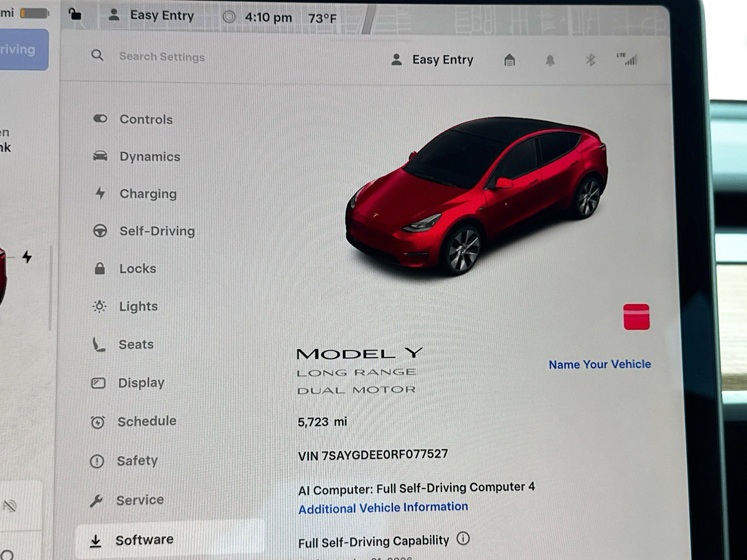Click the Search Settings magnifier icon
This screenshot has width=747, height=560.
97,56
